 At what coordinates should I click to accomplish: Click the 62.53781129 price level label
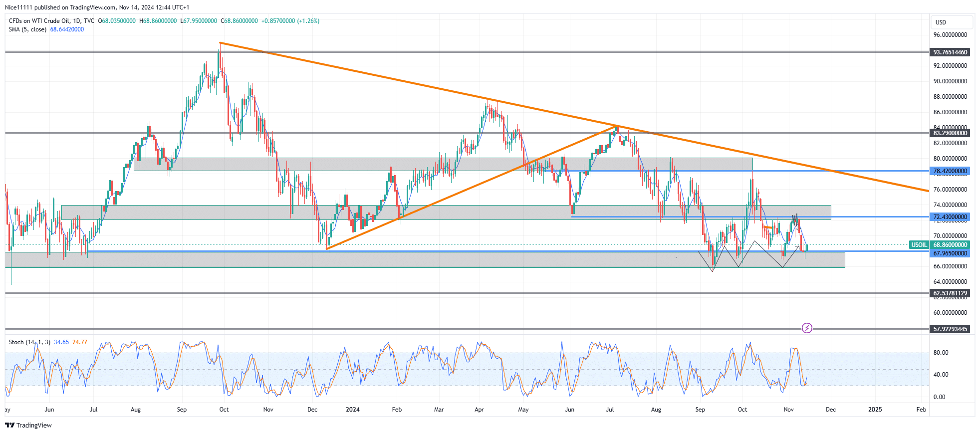tap(950, 293)
